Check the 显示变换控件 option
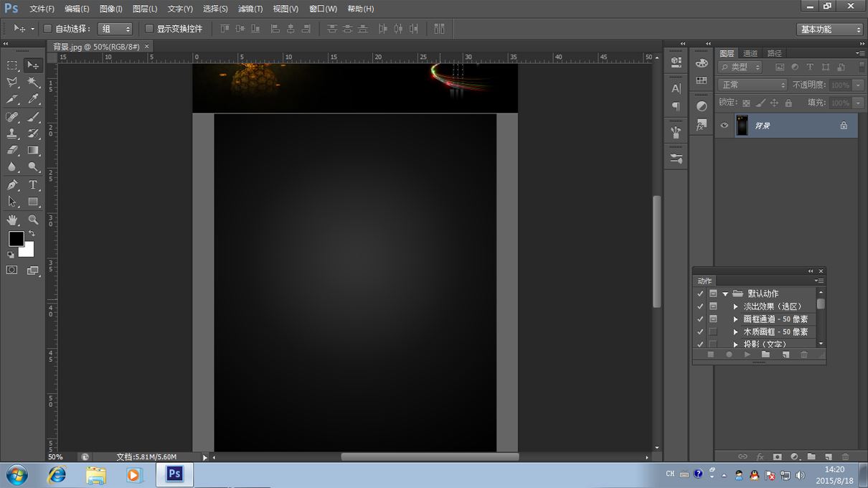The height and width of the screenshot is (488, 868). click(149, 29)
